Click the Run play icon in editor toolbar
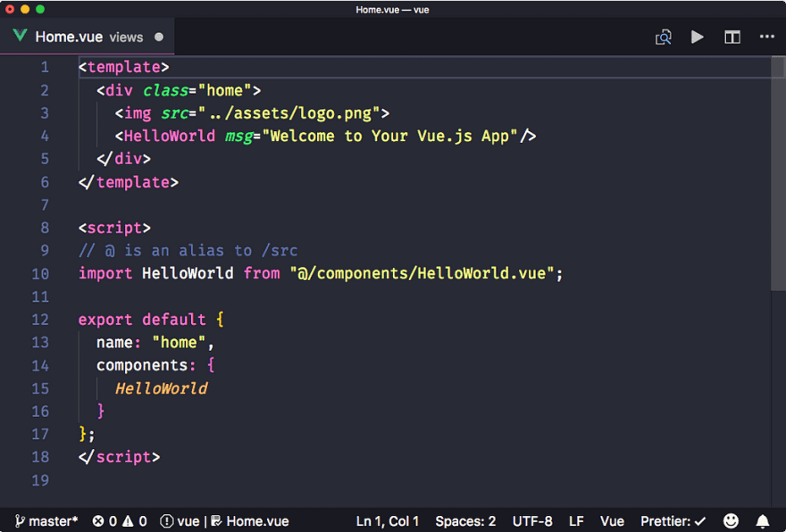The width and height of the screenshot is (786, 532). tap(698, 37)
